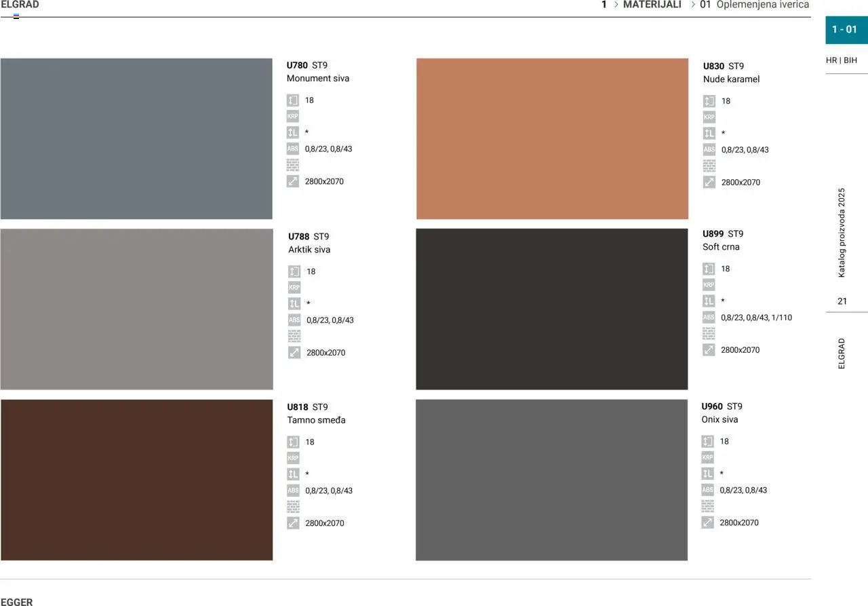Click the brick pattern icon for U960 Onix siva
This screenshot has height=606, width=868.
click(x=707, y=506)
